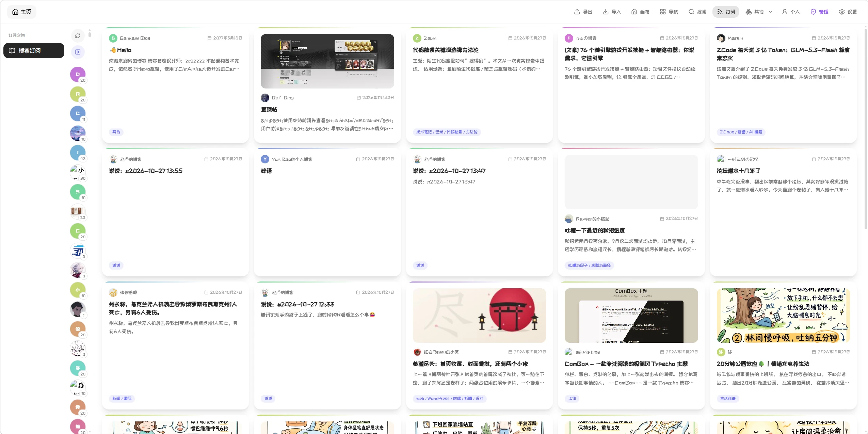The image size is (868, 434).
Task: Open the 吐槽一下最近的秋招进度 post
Action: tap(595, 230)
